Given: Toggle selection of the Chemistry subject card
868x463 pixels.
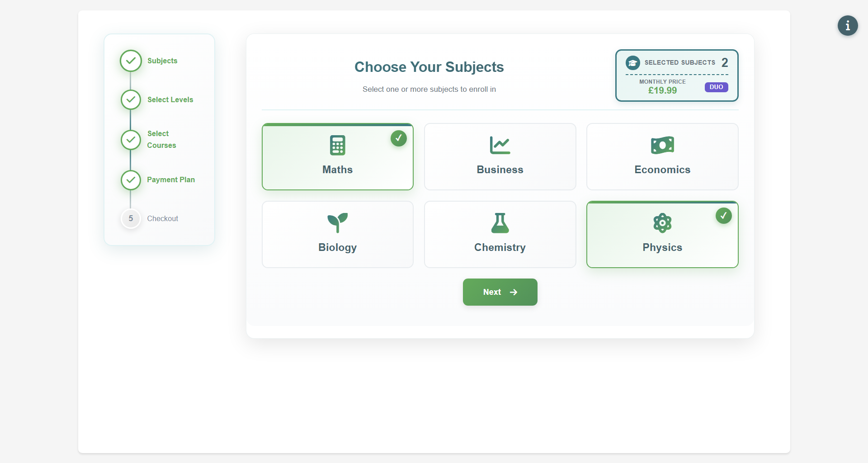Looking at the screenshot, I should click(x=500, y=234).
